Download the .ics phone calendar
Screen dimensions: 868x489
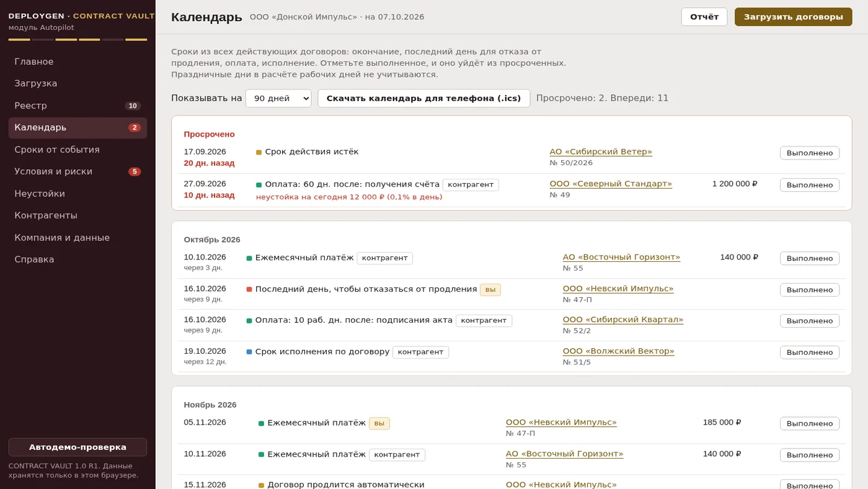(x=424, y=98)
